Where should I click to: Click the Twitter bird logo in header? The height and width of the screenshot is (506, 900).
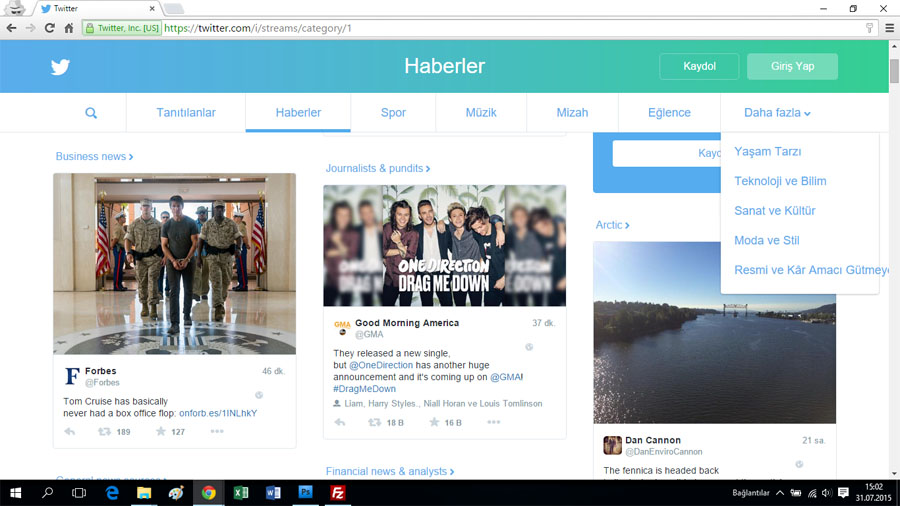pos(60,67)
